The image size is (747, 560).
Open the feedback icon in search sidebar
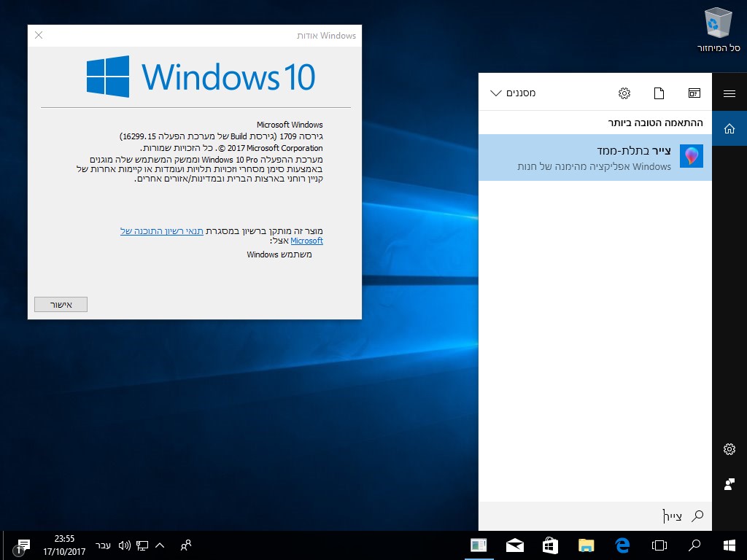(729, 484)
